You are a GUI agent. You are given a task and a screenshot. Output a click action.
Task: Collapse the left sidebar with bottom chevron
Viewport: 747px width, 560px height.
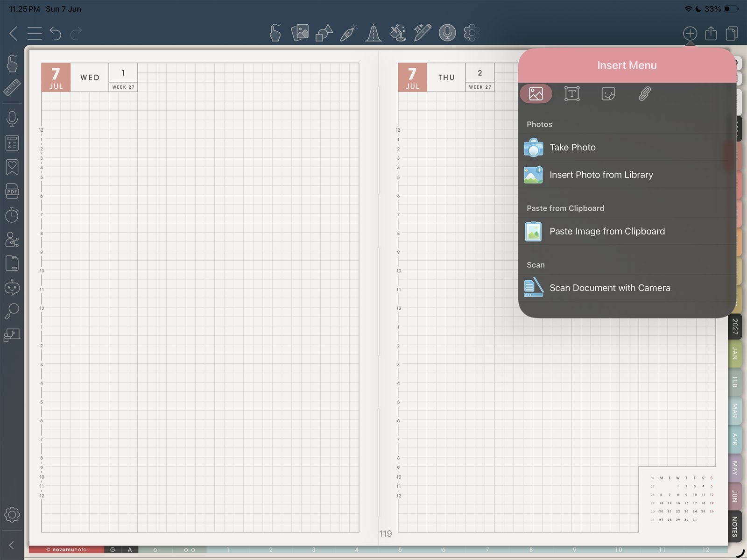coord(12,545)
